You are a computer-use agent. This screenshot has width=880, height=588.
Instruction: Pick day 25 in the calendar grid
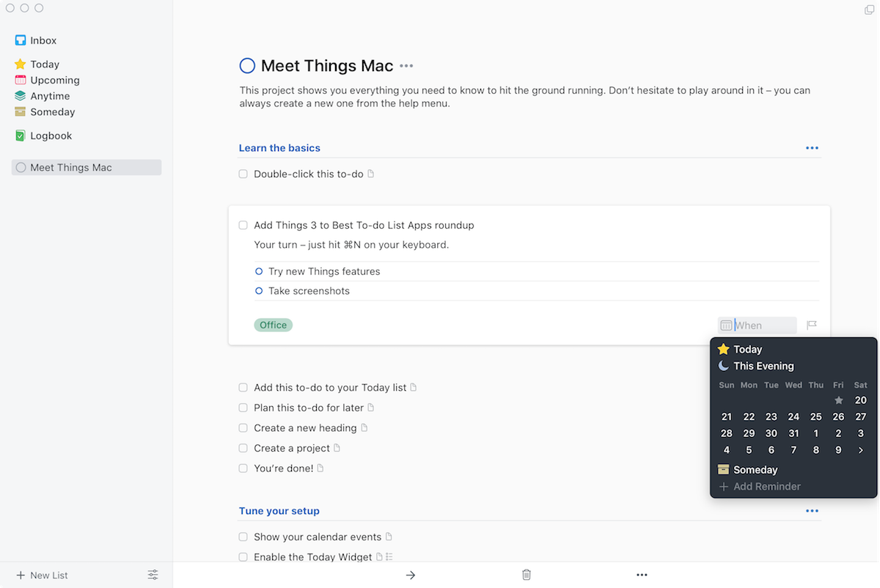click(x=815, y=416)
